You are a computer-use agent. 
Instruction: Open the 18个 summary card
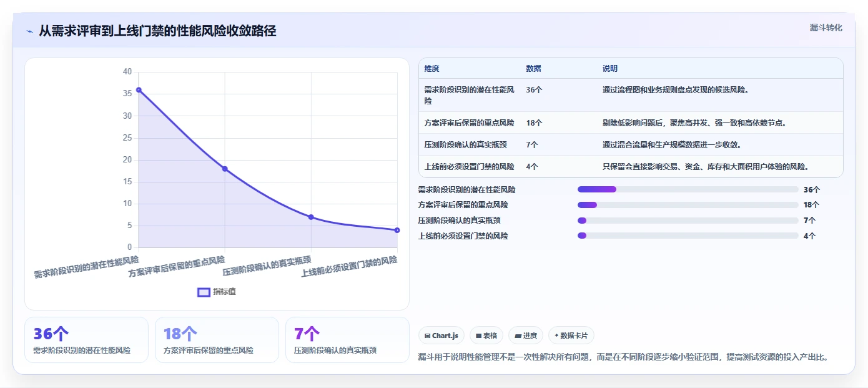217,340
